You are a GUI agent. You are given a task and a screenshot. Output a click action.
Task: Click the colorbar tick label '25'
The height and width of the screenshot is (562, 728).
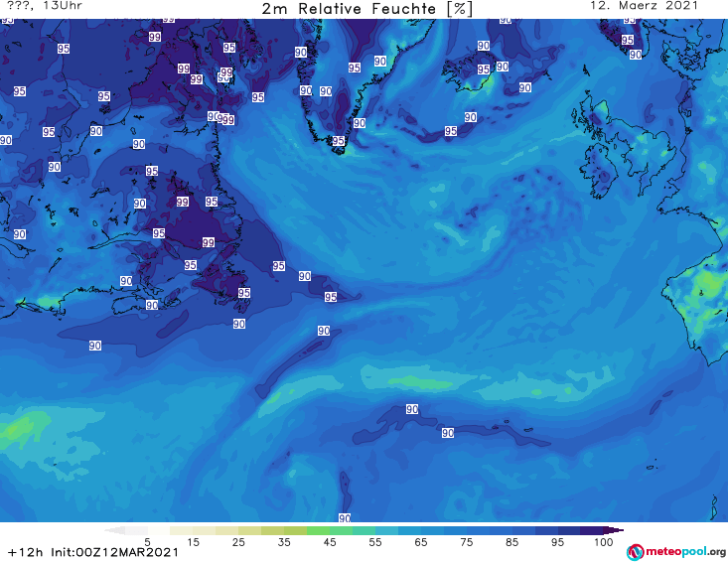pyautogui.click(x=238, y=542)
